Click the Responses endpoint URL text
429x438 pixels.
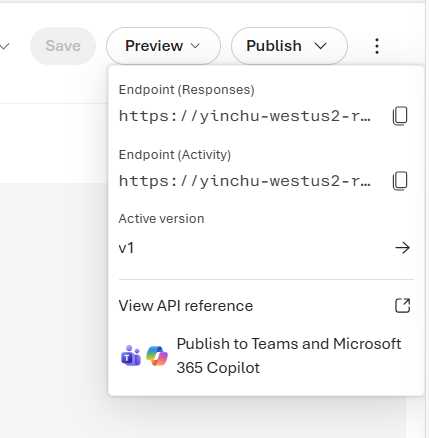[x=245, y=116]
